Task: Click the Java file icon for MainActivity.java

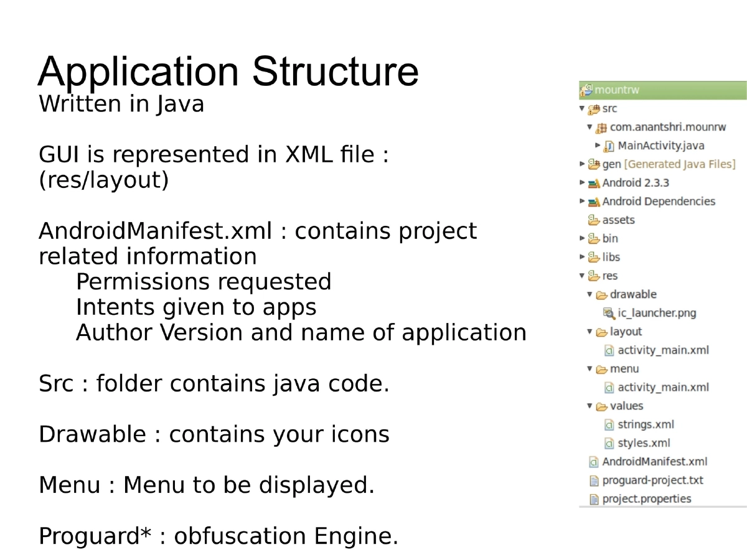Action: (609, 146)
